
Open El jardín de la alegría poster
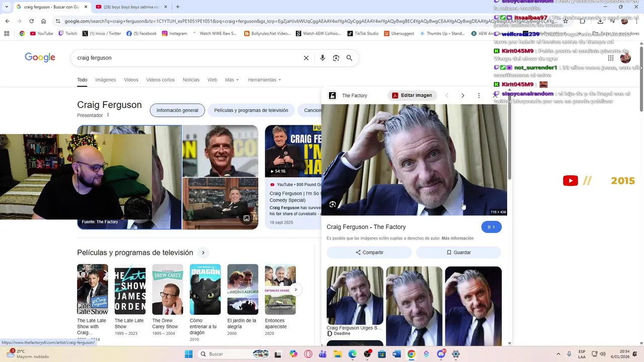point(243,290)
